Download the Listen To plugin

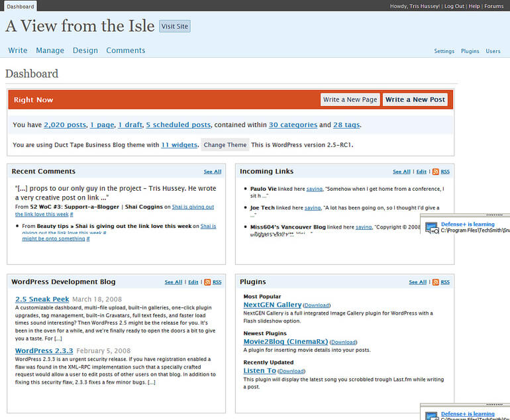(x=291, y=371)
